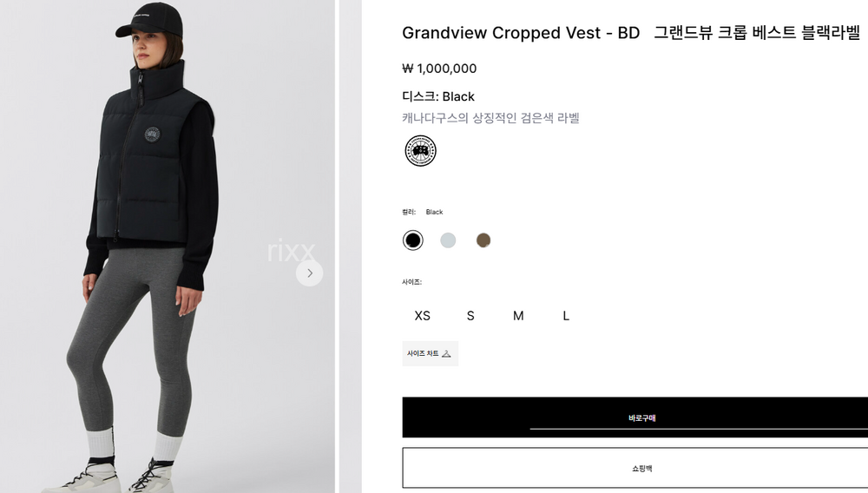Click the 디스크: Black label text
The width and height of the screenshot is (868, 493).
point(438,96)
